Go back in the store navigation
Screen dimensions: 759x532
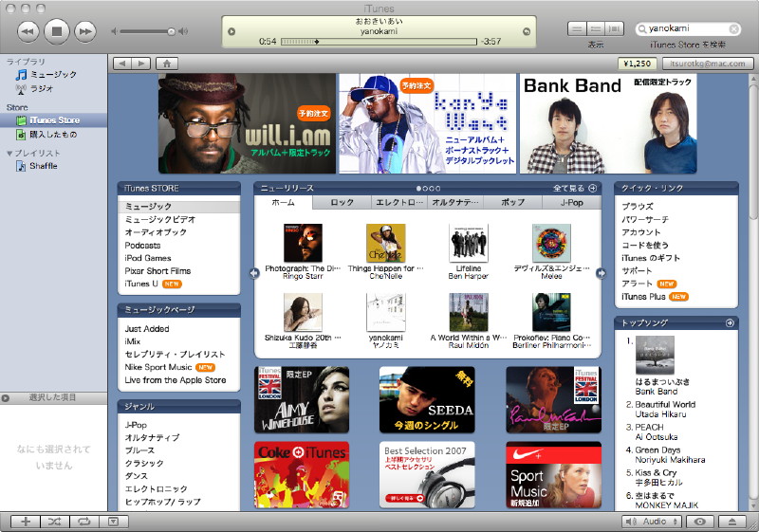(x=122, y=64)
